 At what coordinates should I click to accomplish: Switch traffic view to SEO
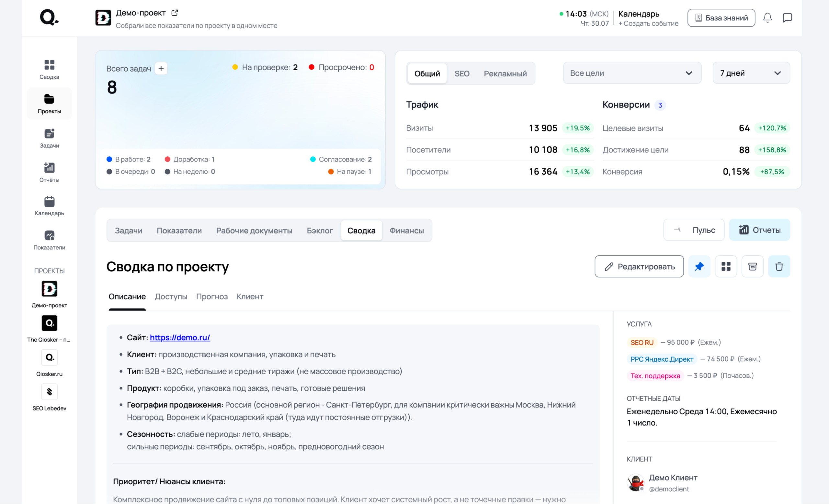pos(461,73)
